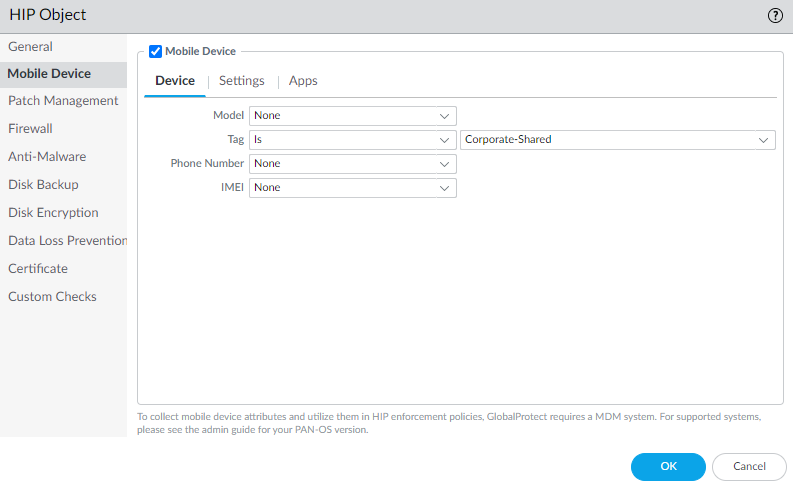Navigate to Disk Backup
Image resolution: width=793 pixels, height=492 pixels.
point(43,185)
